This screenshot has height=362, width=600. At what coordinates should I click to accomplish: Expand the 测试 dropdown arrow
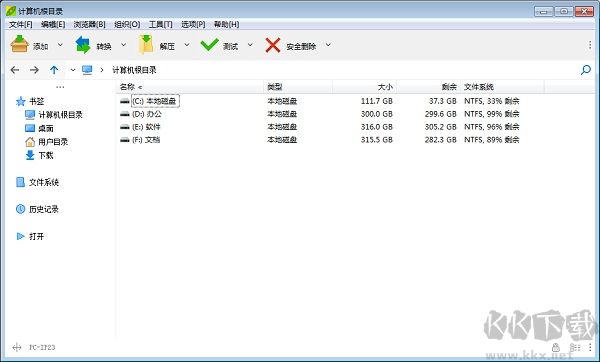[250, 45]
